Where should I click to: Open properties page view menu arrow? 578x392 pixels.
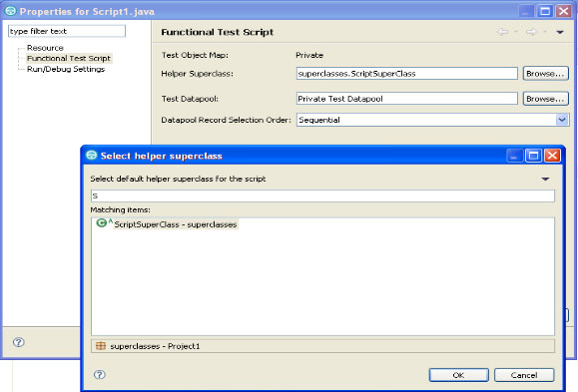[560, 32]
